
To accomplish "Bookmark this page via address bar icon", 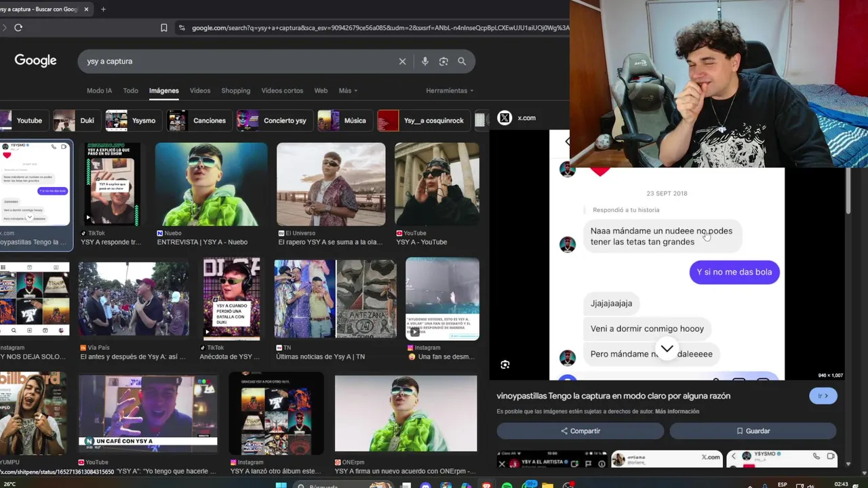I will click(163, 28).
